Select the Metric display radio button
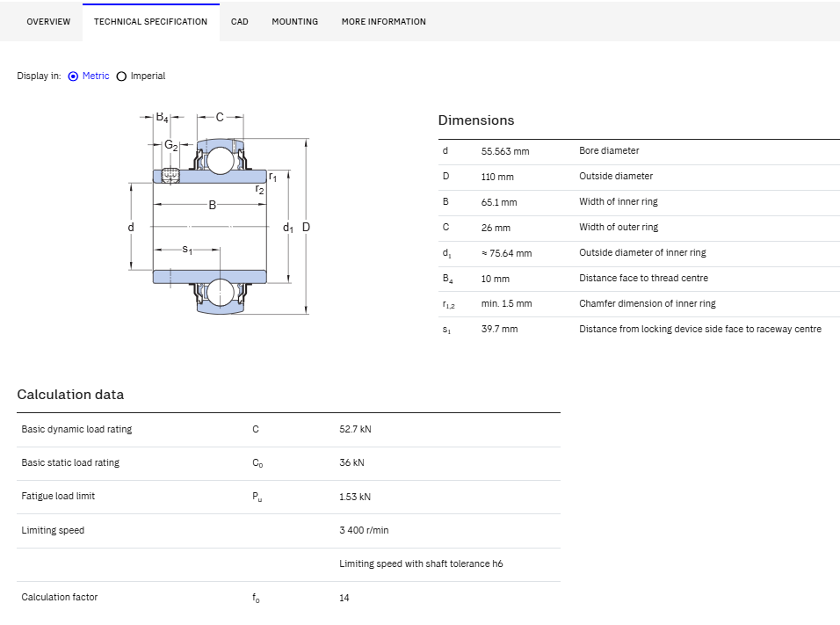Viewport: 840px width, 625px height. [74, 76]
